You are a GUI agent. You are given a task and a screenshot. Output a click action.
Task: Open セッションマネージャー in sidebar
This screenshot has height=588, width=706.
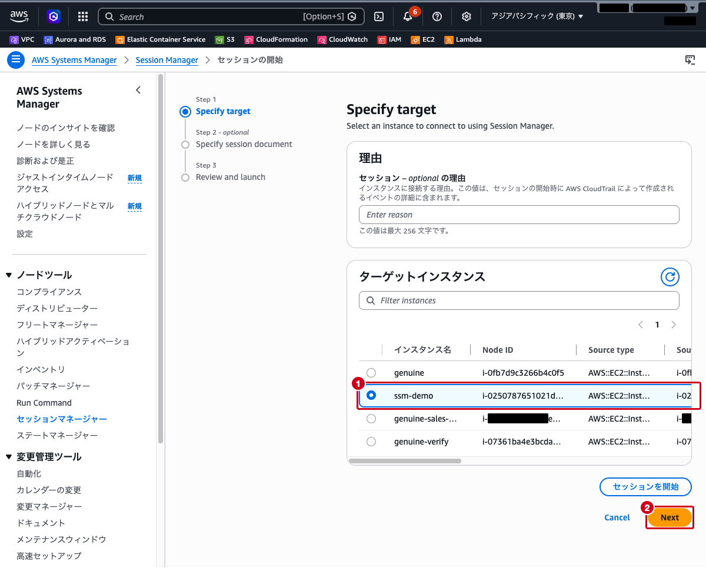62,419
